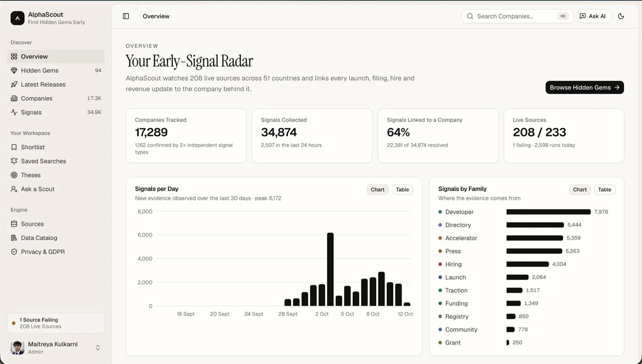
Task: Click the Privacy & GDPR shield icon
Action: [14, 252]
